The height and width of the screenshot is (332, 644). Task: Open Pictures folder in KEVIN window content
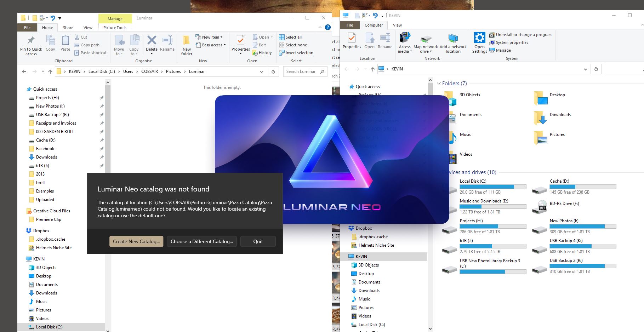click(x=549, y=137)
